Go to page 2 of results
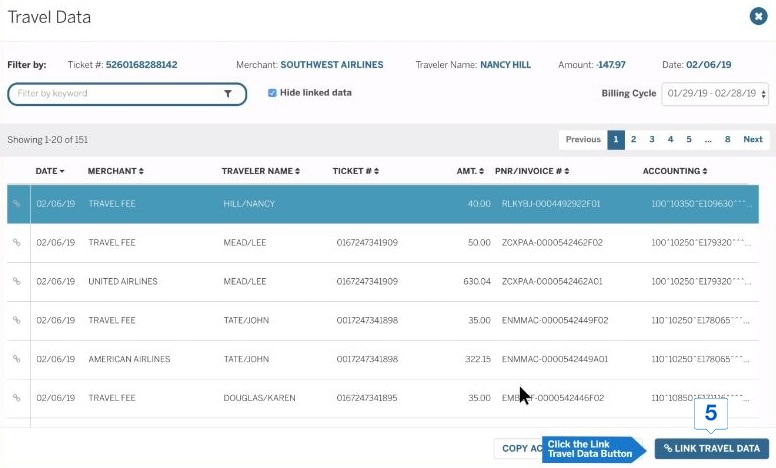The height and width of the screenshot is (468, 776). pos(633,140)
